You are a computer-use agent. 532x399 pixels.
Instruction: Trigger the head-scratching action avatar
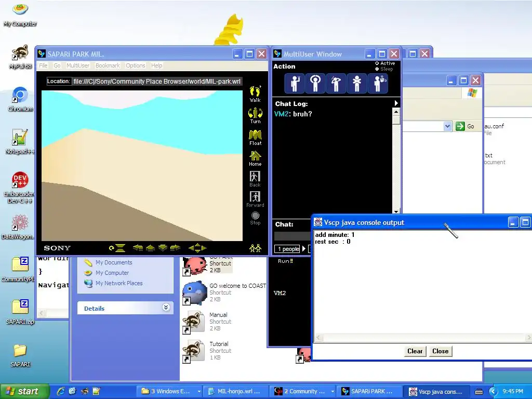coord(336,83)
